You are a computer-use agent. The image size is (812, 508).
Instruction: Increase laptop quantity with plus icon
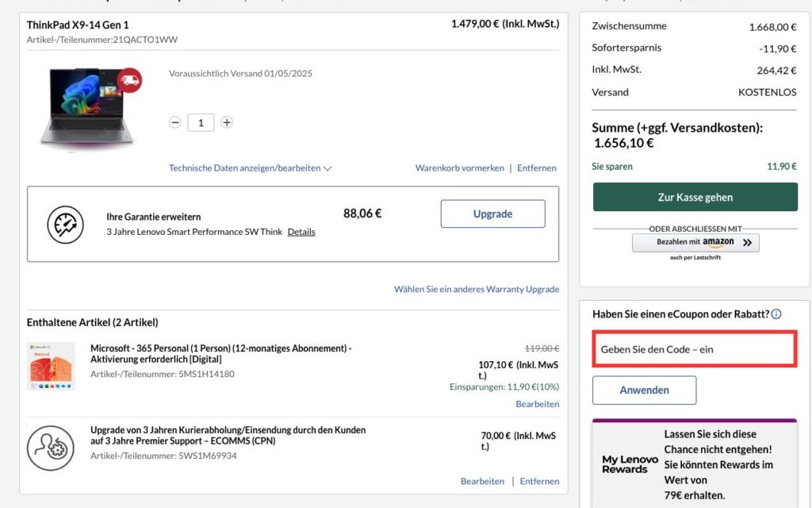[x=226, y=122]
